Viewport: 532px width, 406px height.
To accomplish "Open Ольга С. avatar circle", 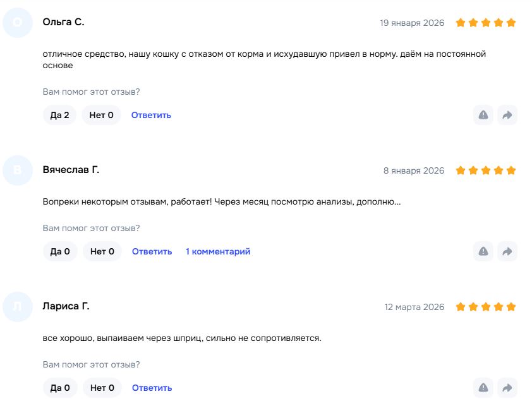I will click(x=18, y=22).
